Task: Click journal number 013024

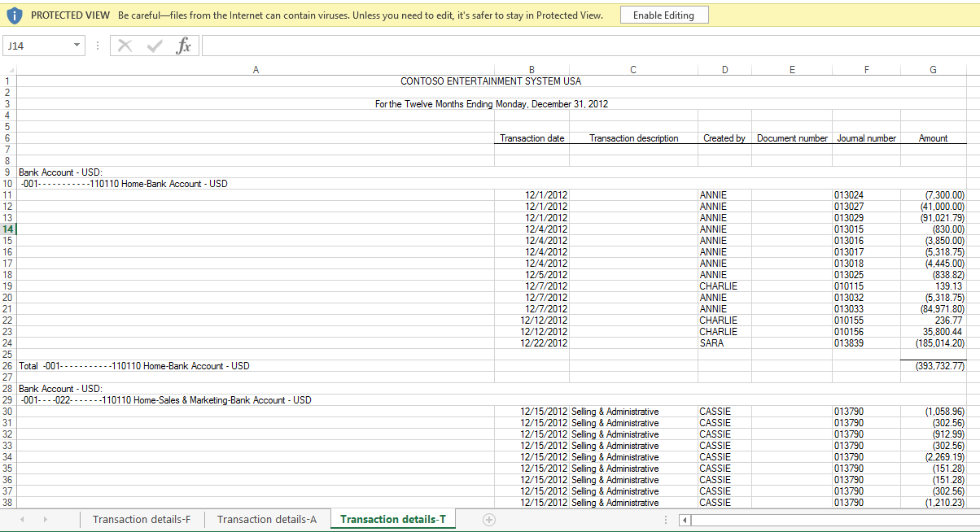Action: 849,195
